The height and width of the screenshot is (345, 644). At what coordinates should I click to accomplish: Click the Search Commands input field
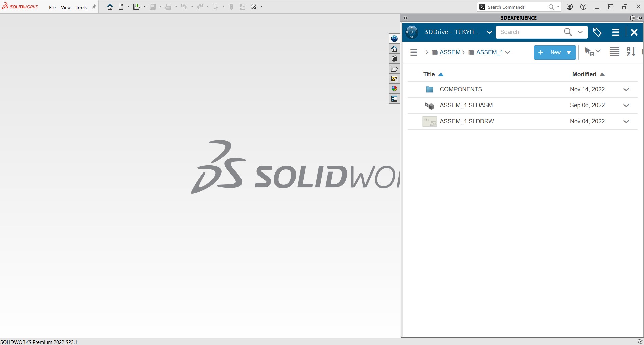pos(517,7)
